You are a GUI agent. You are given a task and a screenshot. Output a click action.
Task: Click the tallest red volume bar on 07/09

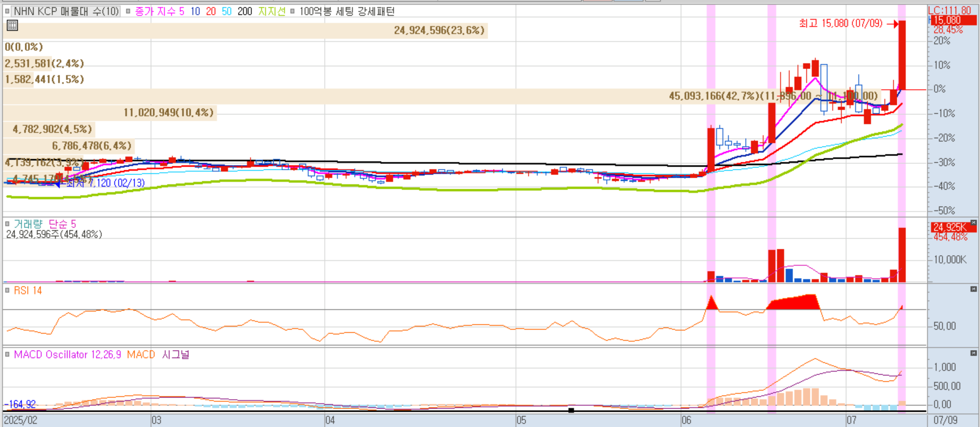(x=902, y=255)
